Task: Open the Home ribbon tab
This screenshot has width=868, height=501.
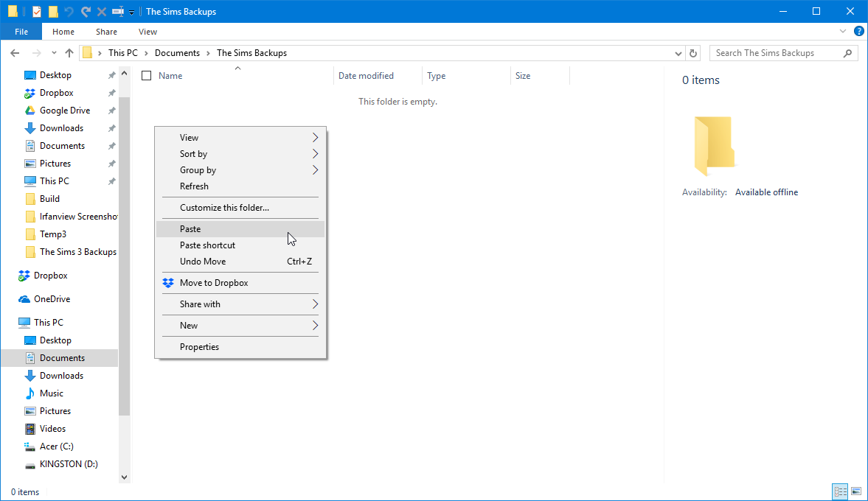Action: (63, 32)
